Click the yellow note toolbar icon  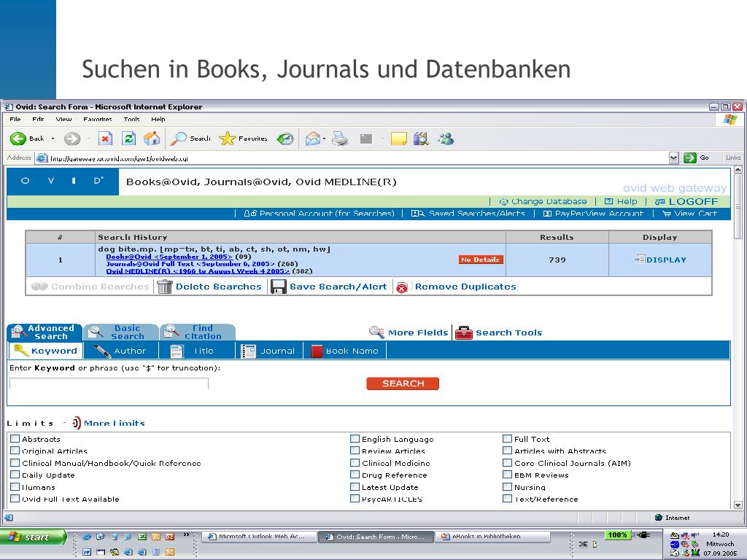tap(399, 139)
